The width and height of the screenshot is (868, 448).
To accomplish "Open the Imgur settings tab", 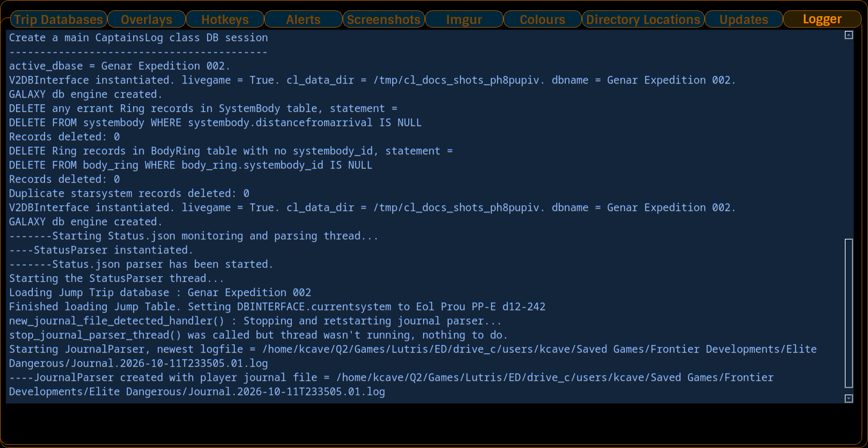I will pos(464,19).
